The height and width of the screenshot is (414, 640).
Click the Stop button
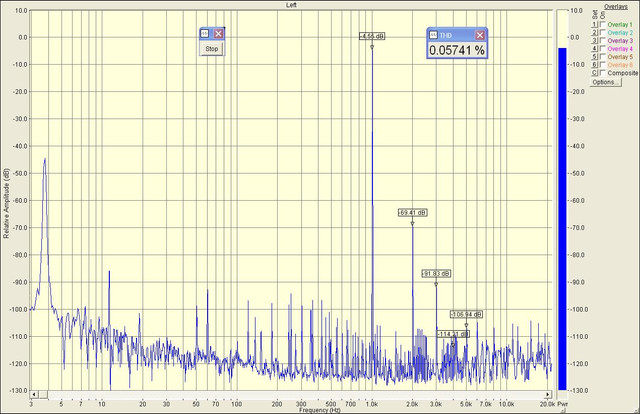[x=212, y=49]
